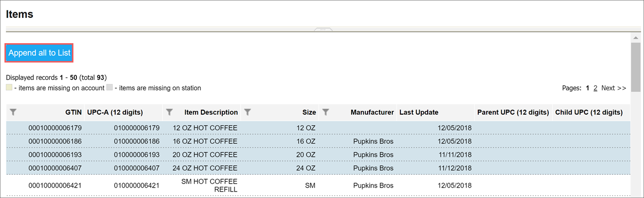Select the 12 OZ HOT COFFEE row

[x=318, y=128]
